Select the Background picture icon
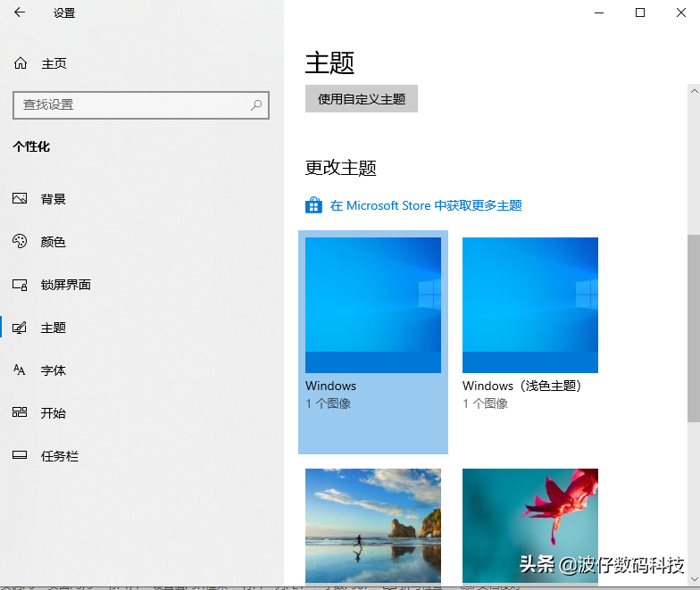 click(20, 198)
